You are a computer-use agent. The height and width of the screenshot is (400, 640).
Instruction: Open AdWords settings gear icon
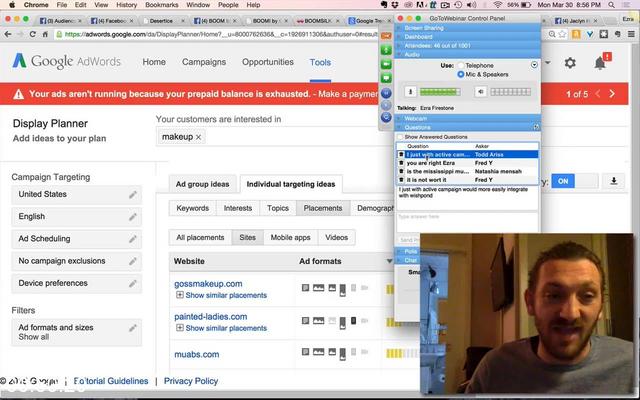click(570, 63)
